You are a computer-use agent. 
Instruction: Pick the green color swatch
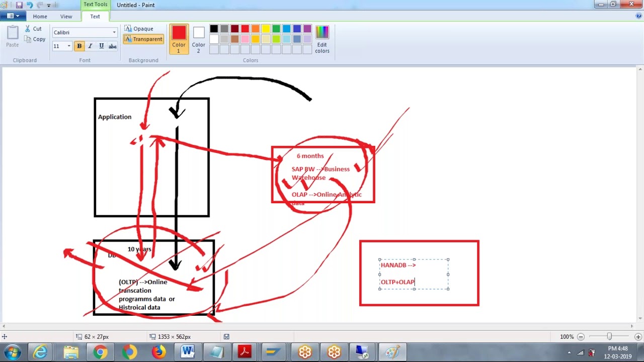tap(276, 29)
